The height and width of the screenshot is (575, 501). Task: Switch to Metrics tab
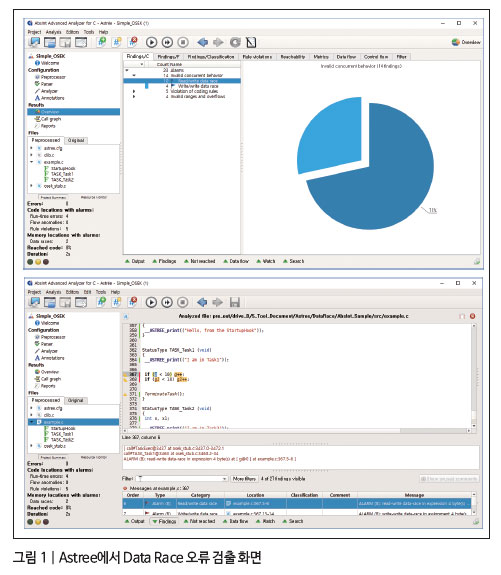(321, 57)
